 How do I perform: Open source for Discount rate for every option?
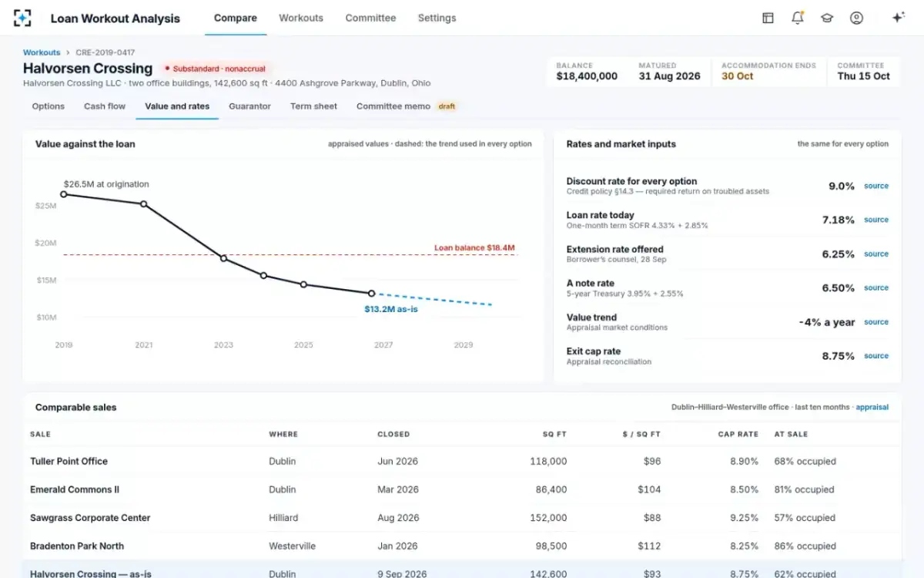pyautogui.click(x=876, y=186)
